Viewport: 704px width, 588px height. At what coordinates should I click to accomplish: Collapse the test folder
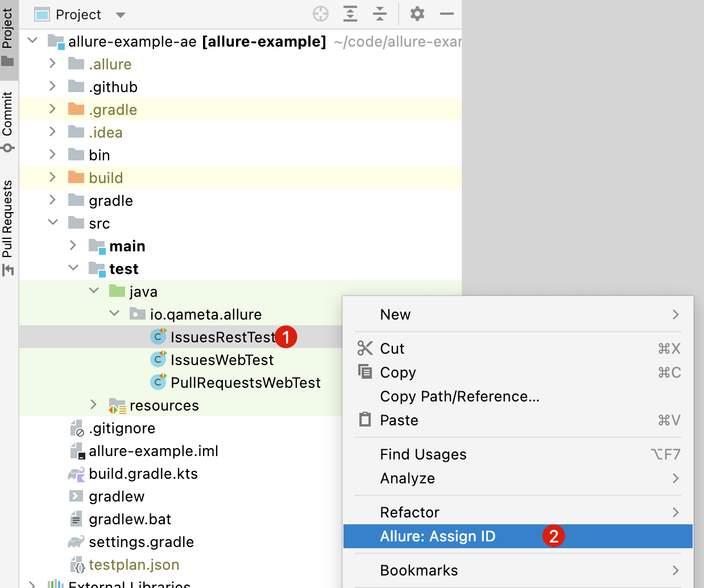[73, 268]
